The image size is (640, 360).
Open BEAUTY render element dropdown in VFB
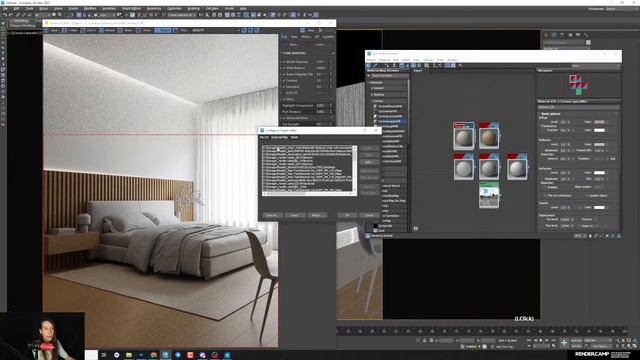[216, 30]
